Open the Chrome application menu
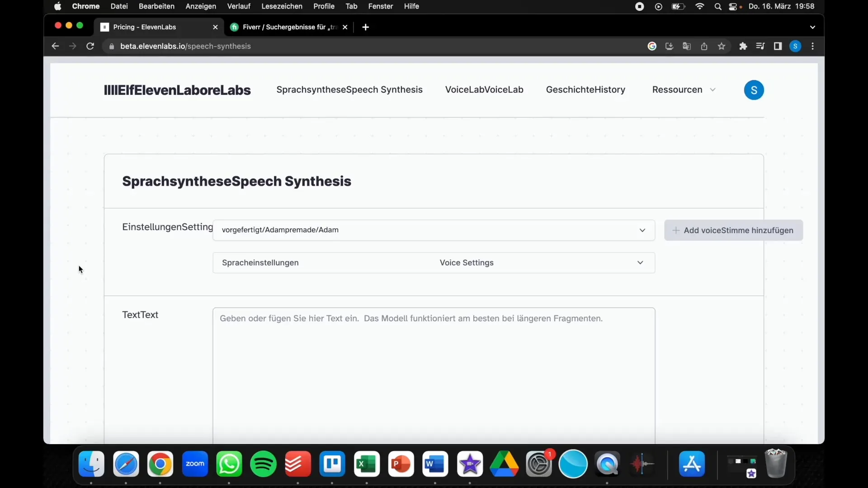This screenshot has height=488, width=868. (x=85, y=6)
